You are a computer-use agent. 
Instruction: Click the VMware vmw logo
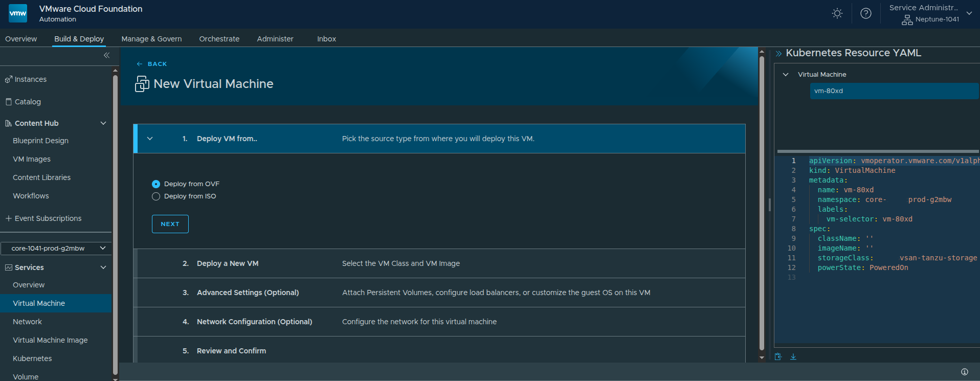pyautogui.click(x=18, y=13)
